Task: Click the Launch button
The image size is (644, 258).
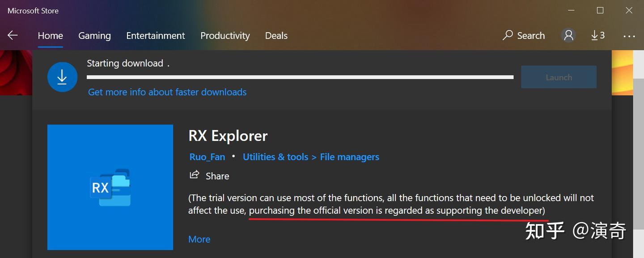Action: coord(559,77)
